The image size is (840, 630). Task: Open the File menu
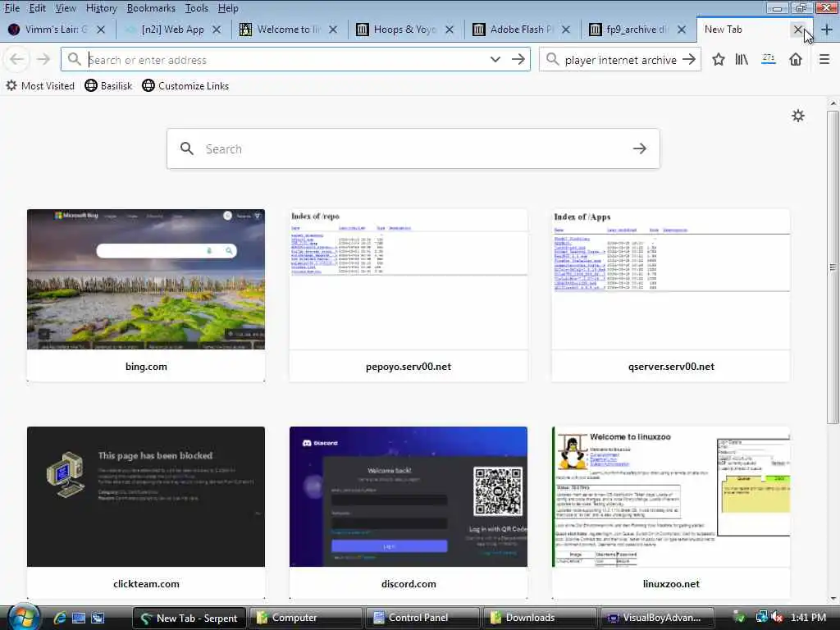(11, 8)
